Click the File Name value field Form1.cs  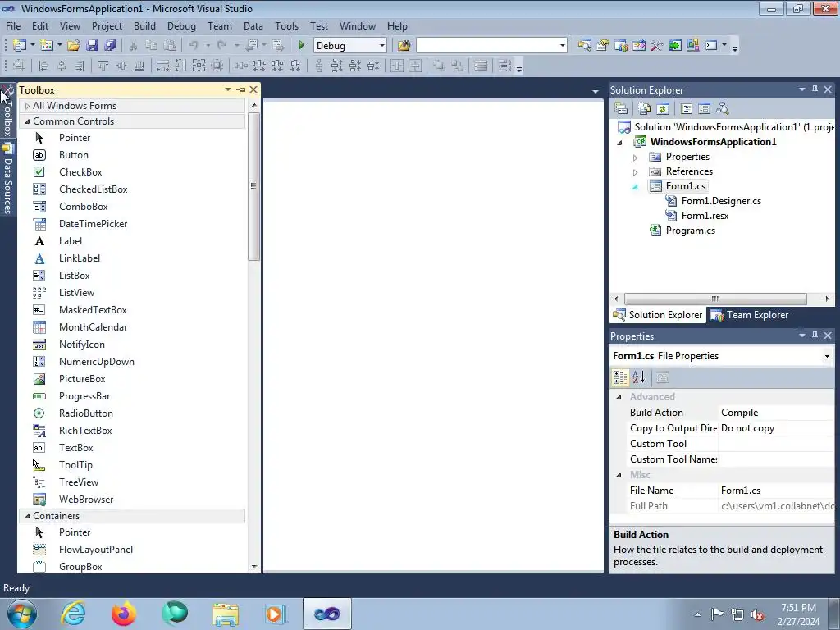pyautogui.click(x=776, y=491)
